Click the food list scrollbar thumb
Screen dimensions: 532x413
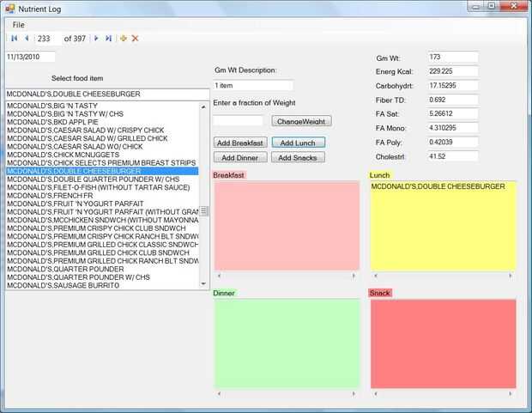click(203, 211)
